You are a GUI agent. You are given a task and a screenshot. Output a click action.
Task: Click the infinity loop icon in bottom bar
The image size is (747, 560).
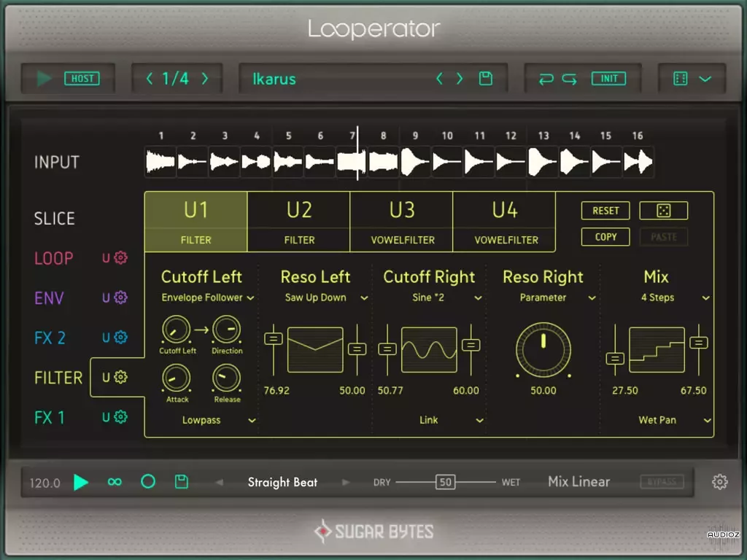pyautogui.click(x=115, y=482)
